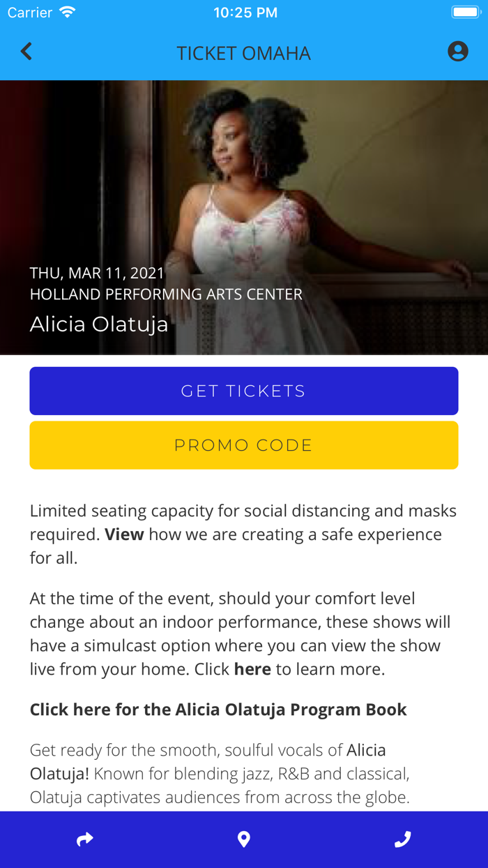The image size is (488, 868).
Task: Open the Alicia Olatuja Program Book link
Action: [x=218, y=708]
